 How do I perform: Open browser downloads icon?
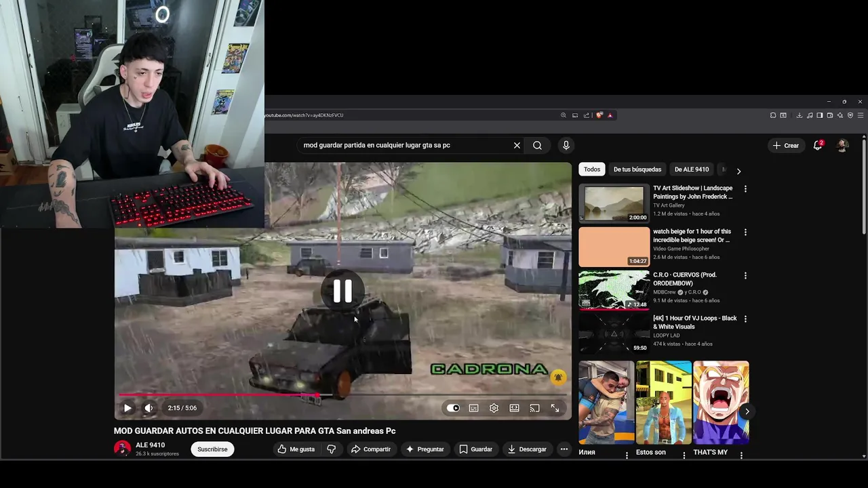coord(800,115)
